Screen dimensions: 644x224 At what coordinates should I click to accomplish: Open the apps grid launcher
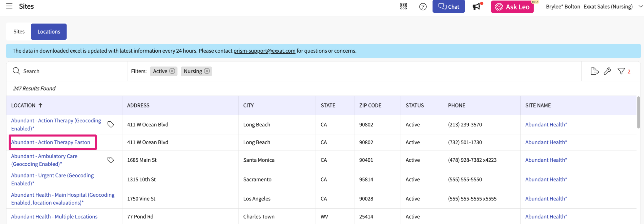(403, 7)
